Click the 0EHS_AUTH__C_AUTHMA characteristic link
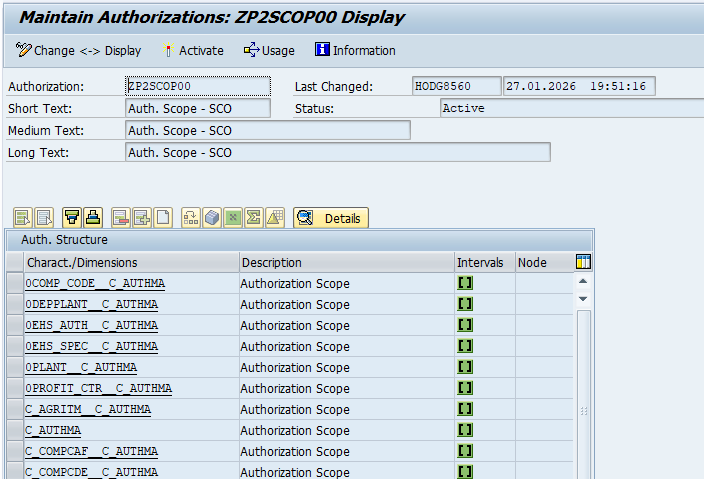 [x=91, y=326]
